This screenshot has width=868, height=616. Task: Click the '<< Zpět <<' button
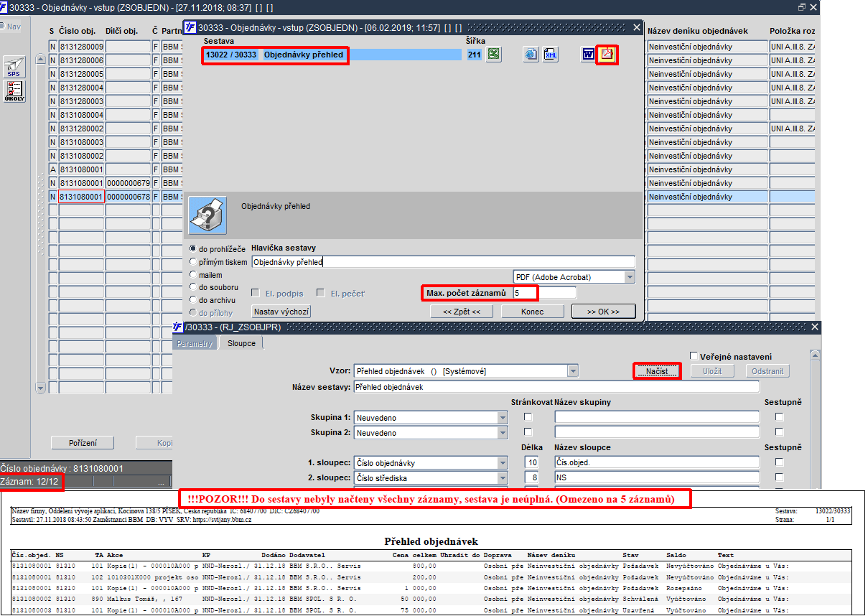(462, 312)
